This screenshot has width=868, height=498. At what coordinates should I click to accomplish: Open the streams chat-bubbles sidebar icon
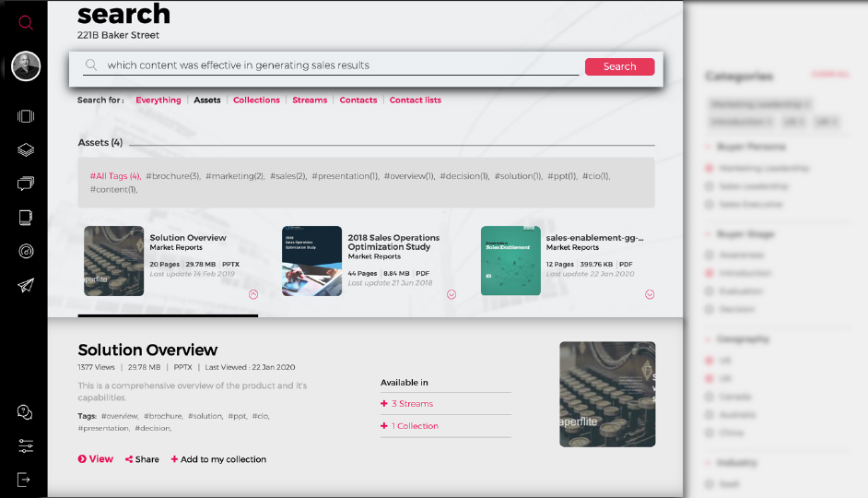click(x=26, y=184)
